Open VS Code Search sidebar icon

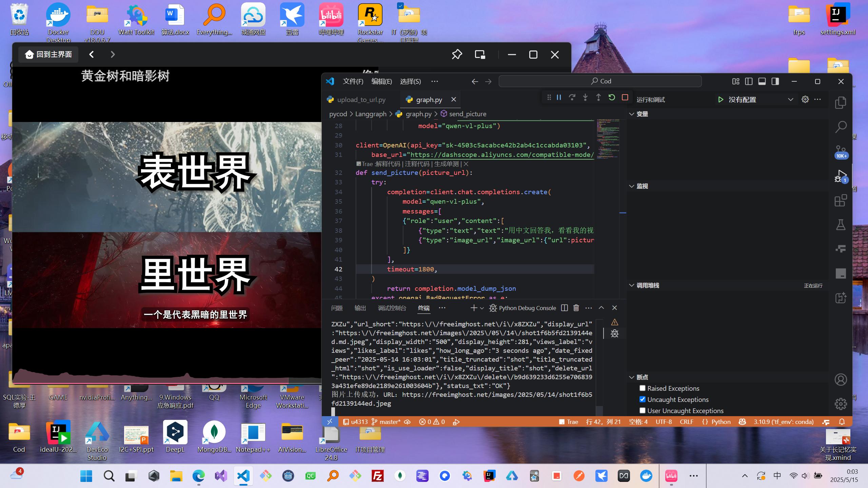tap(841, 127)
